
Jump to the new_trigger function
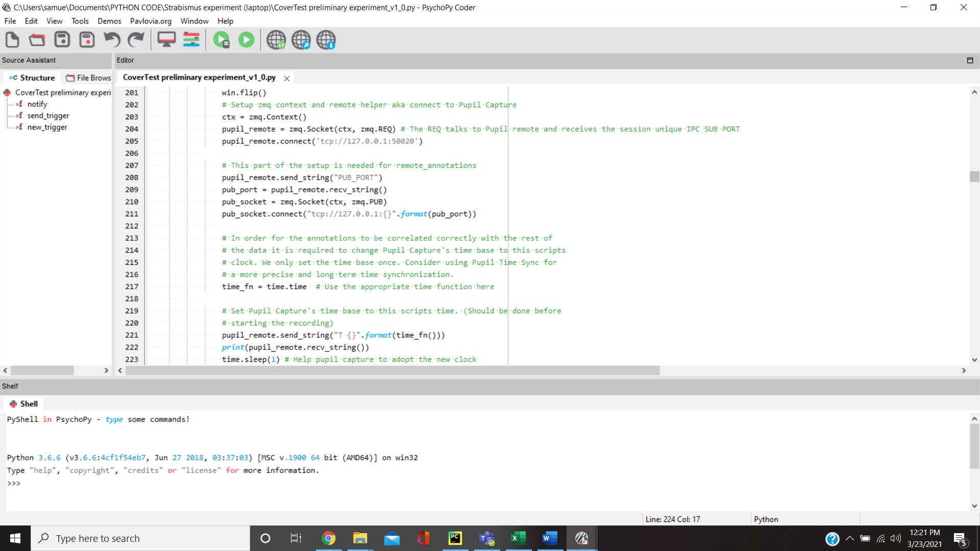pos(47,127)
